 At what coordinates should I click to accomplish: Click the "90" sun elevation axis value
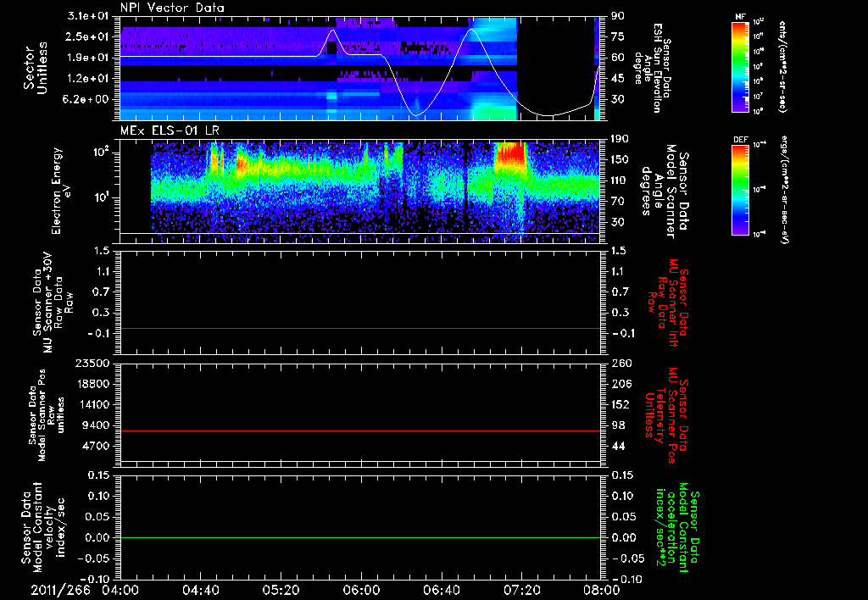click(618, 16)
